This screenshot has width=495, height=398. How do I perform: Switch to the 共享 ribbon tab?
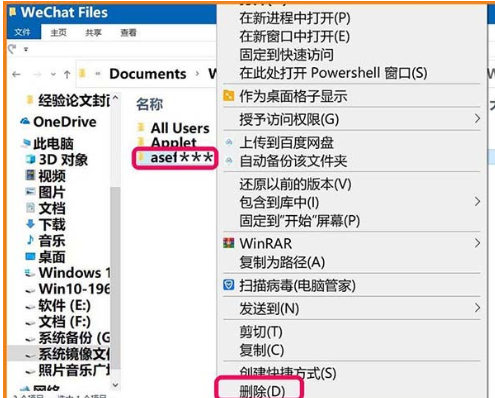coord(93,33)
